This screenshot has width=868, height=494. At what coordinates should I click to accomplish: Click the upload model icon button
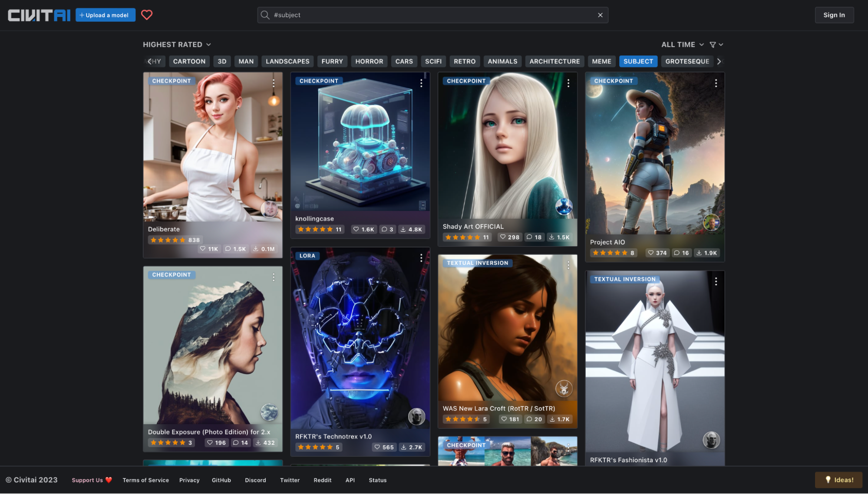[x=81, y=15]
